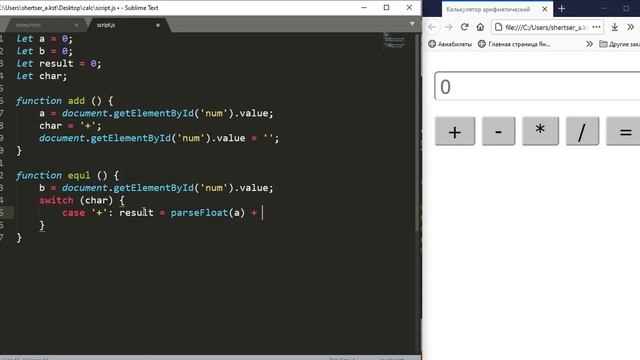
Task: Click the Sublime Text minimap
Action: [x=394, y=41]
